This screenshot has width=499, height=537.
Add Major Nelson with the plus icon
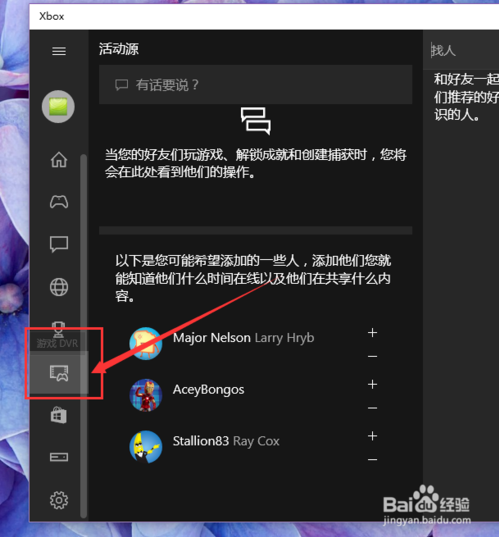(372, 333)
